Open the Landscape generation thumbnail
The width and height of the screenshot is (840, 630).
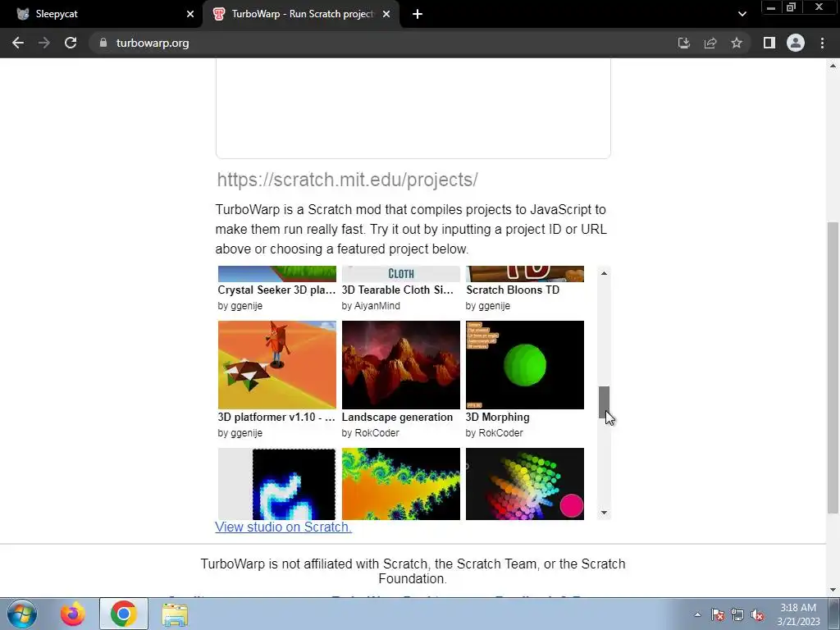click(x=400, y=365)
